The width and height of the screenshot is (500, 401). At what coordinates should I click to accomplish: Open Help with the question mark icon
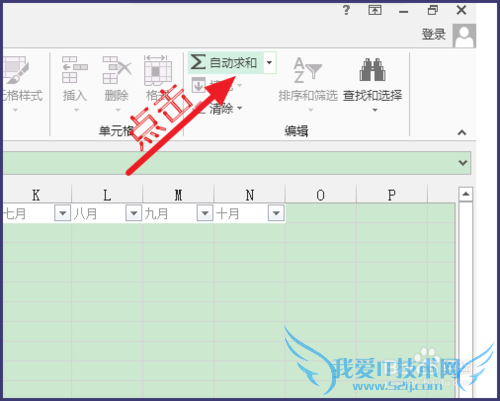pyautogui.click(x=346, y=10)
